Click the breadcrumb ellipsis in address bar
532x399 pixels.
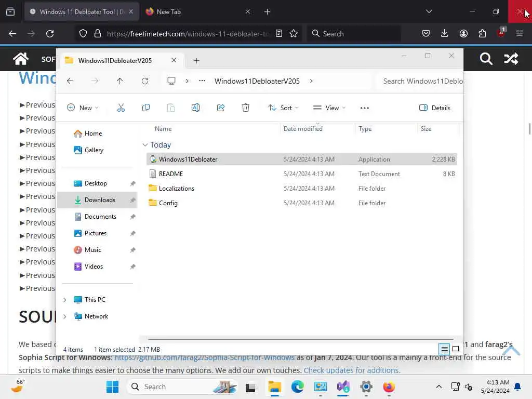[x=202, y=81]
